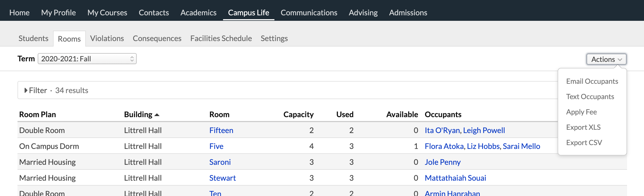The height and width of the screenshot is (196, 644).
Task: Open the Actions dropdown button
Action: pos(606,59)
